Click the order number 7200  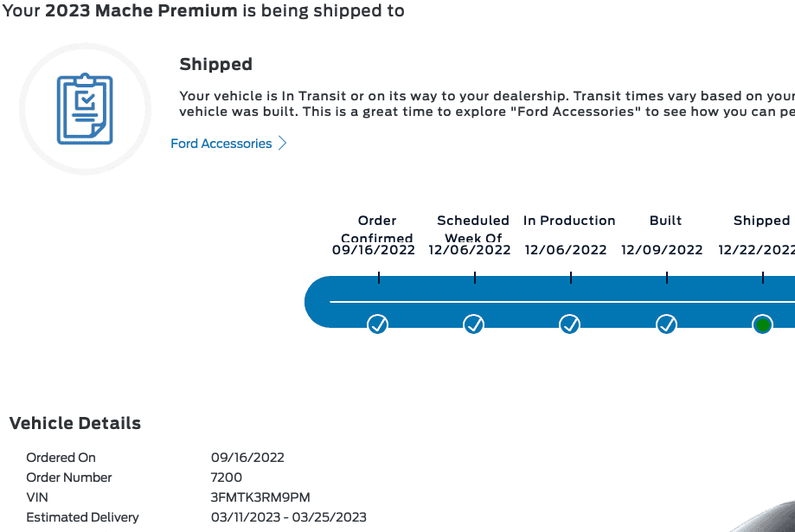[x=227, y=478]
